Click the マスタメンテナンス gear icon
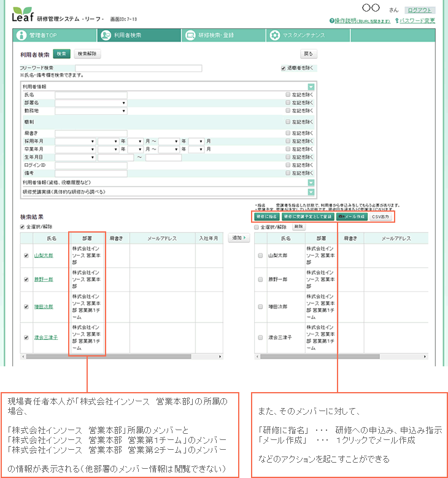This screenshot has width=448, height=478. (275, 36)
